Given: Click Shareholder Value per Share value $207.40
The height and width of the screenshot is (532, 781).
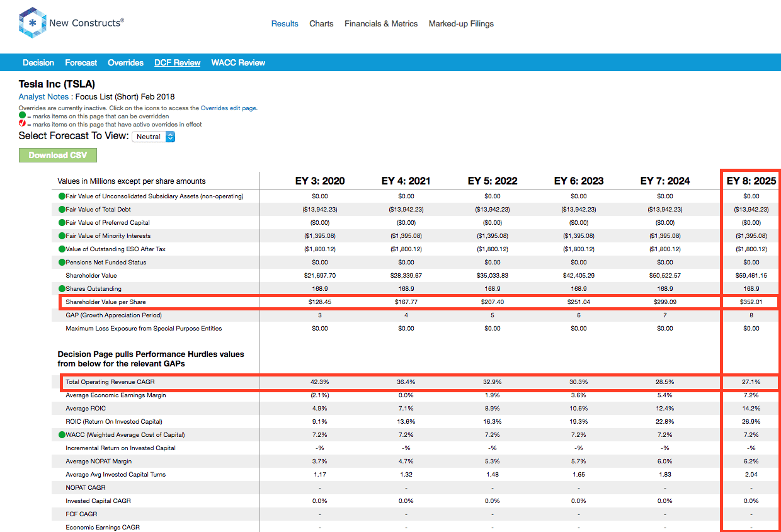Looking at the screenshot, I should [493, 302].
